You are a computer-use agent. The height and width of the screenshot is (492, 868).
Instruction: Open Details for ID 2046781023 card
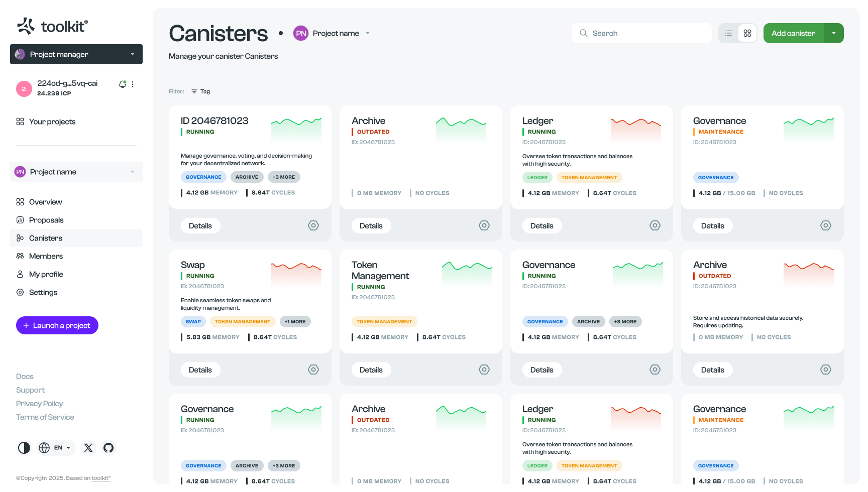(x=200, y=226)
